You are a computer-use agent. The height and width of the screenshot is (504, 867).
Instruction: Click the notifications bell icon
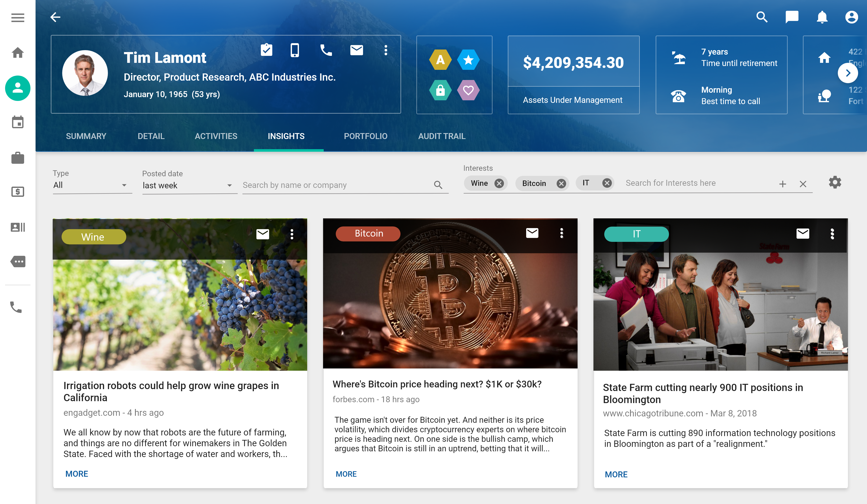coord(822,17)
